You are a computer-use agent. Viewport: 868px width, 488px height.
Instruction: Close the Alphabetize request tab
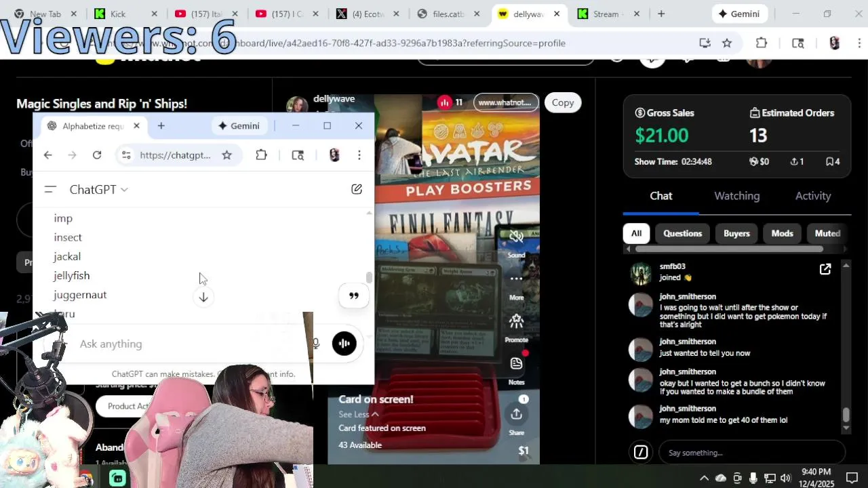coord(136,125)
